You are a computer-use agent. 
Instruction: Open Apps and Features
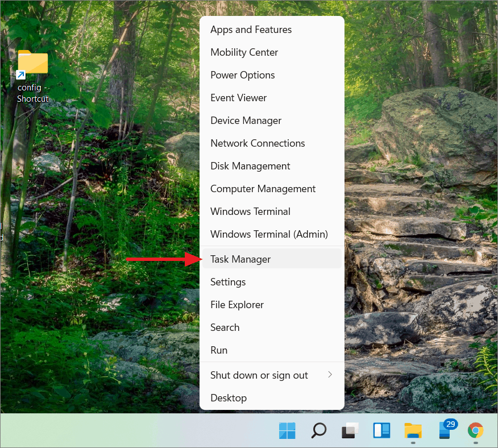[251, 29]
